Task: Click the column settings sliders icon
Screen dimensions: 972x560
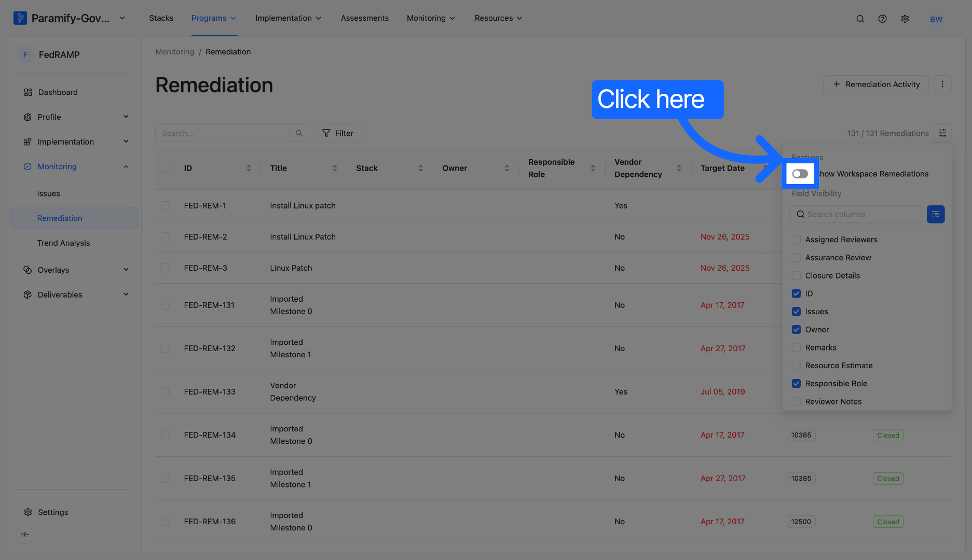Action: coord(942,133)
